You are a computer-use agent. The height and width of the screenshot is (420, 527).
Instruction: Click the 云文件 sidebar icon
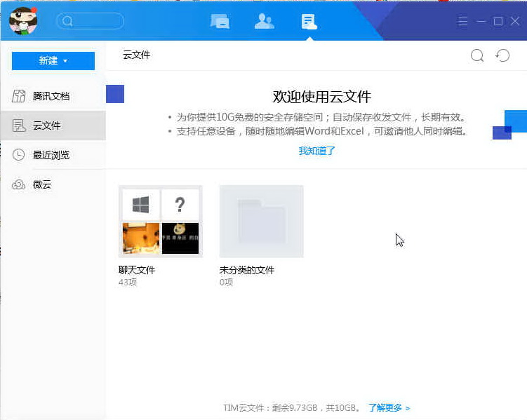(x=19, y=126)
